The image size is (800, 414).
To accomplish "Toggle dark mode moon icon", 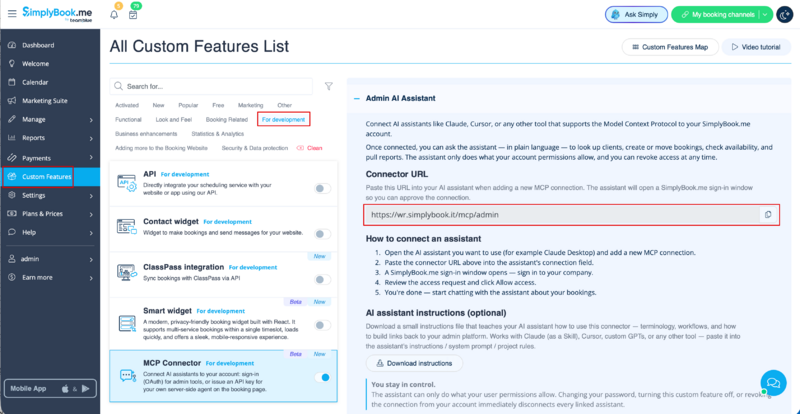I will point(784,14).
